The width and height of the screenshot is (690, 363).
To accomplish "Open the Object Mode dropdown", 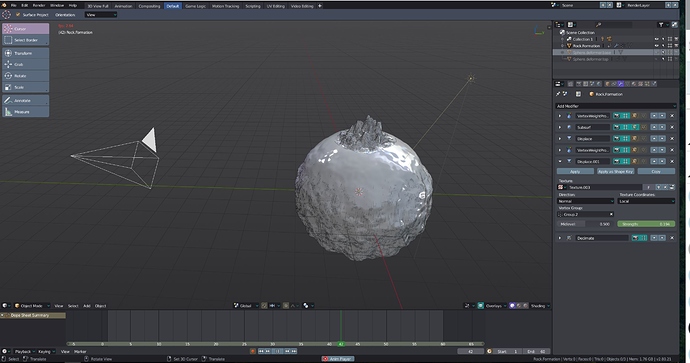I will coord(32,306).
